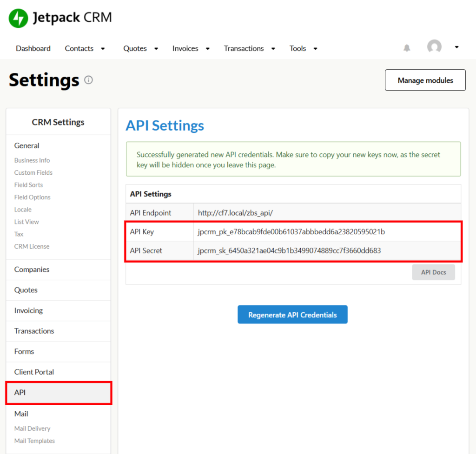Open Business Info settings
Viewport: 476px width, 454px height.
pos(32,160)
